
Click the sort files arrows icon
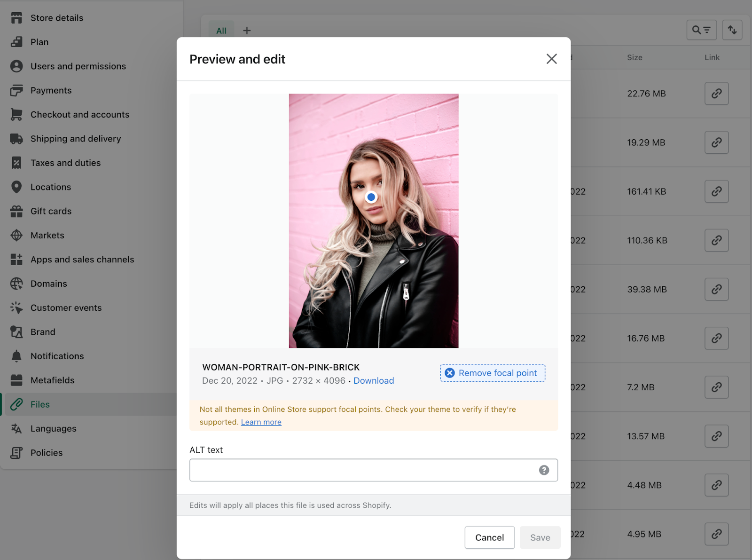click(x=732, y=30)
